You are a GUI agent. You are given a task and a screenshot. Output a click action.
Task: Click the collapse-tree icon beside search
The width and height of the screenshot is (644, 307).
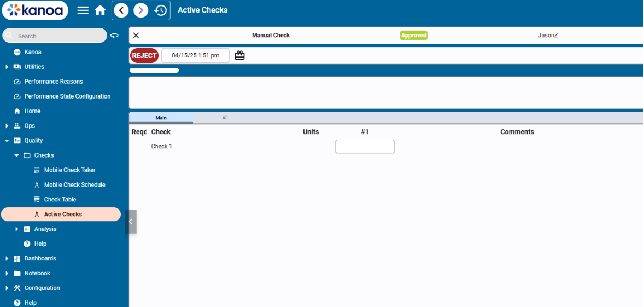pos(115,36)
